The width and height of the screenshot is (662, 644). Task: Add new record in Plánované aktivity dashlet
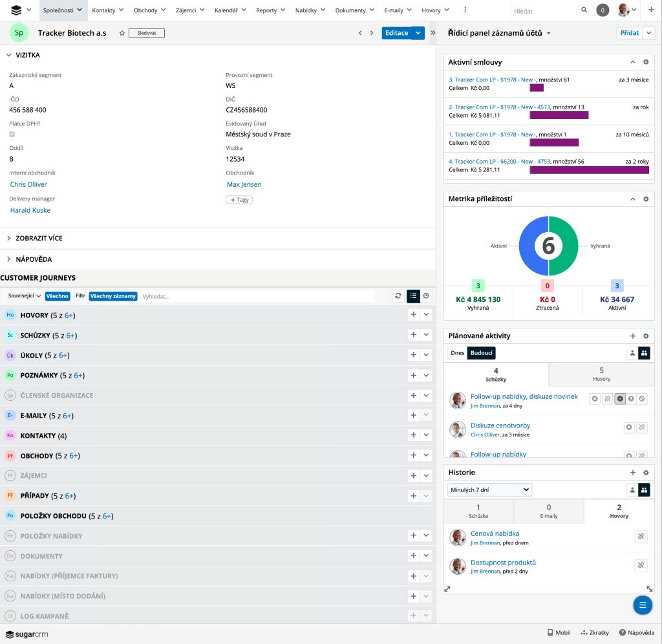(x=633, y=336)
